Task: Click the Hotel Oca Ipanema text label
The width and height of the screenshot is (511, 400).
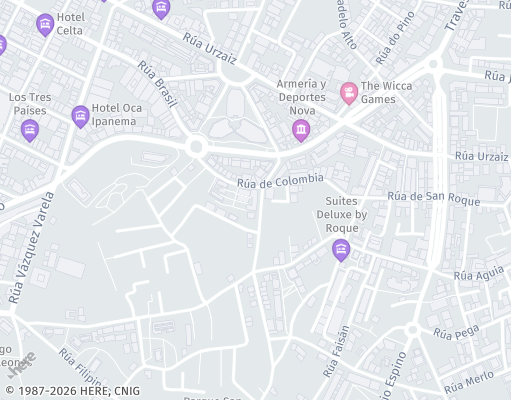Action: [x=117, y=115]
